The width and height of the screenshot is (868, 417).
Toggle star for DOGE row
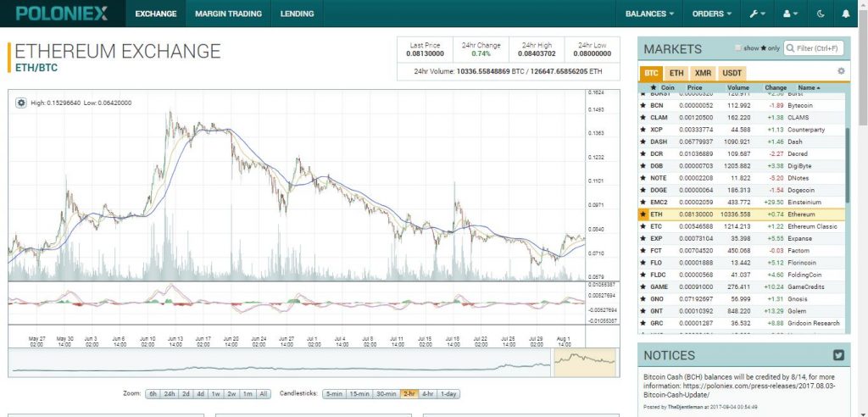click(x=643, y=190)
